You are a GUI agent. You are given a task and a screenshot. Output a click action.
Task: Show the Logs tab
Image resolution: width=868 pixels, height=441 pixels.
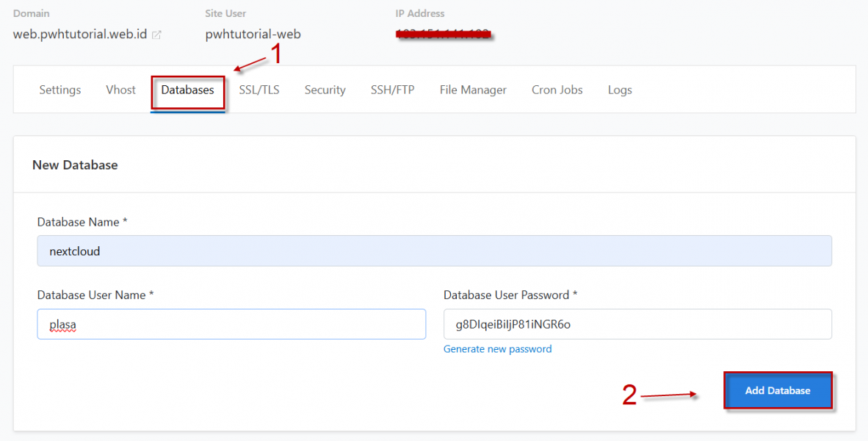[620, 90]
